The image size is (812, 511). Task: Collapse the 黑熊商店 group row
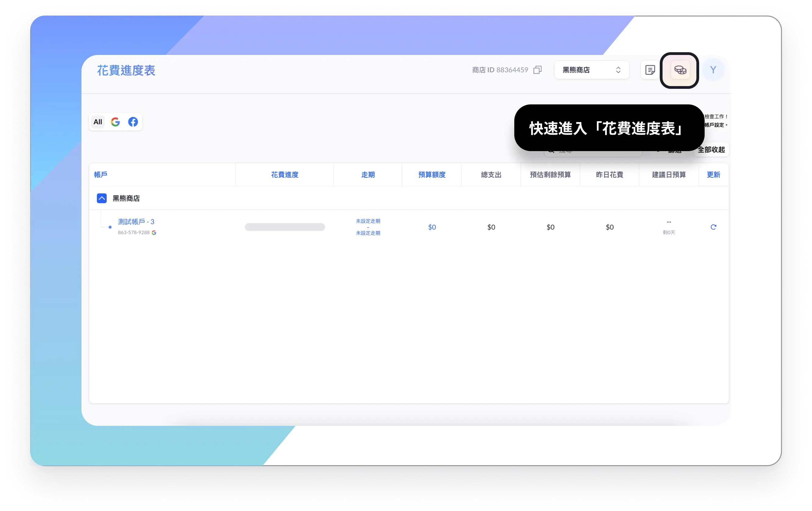[102, 198]
